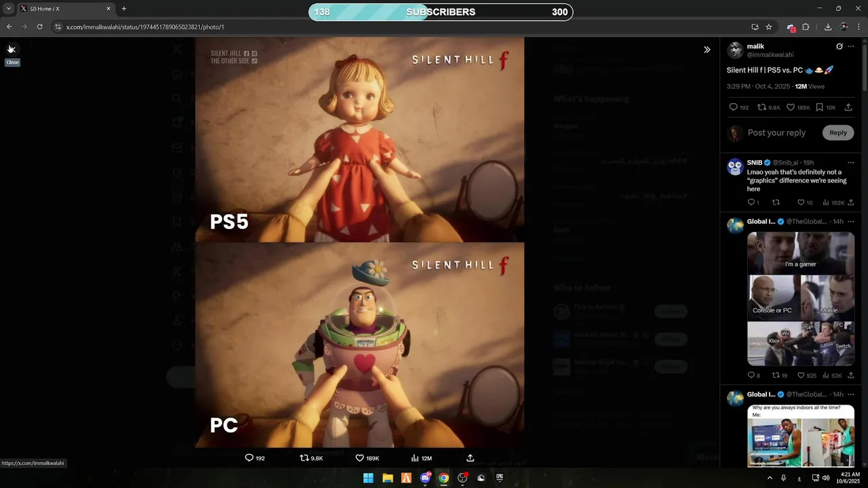
Task: Open more options on the second Global reply, always indoors meme
Action: click(x=851, y=394)
